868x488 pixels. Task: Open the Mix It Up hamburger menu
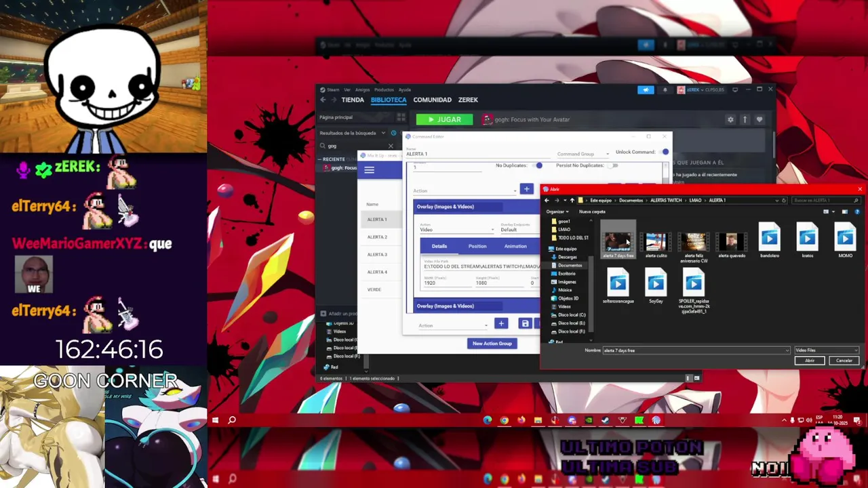coord(370,170)
